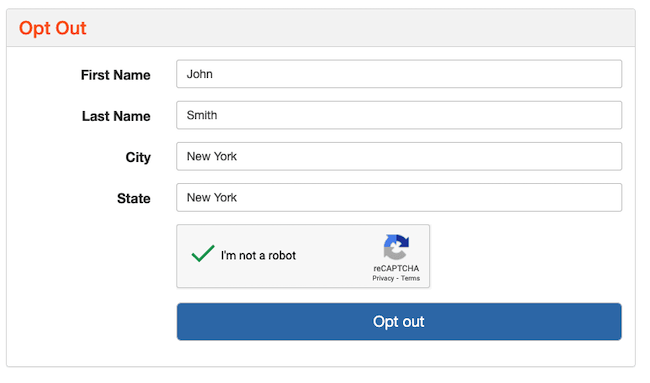This screenshot has height=383, width=650.
Task: Click the typed surname Smith
Action: pos(202,115)
